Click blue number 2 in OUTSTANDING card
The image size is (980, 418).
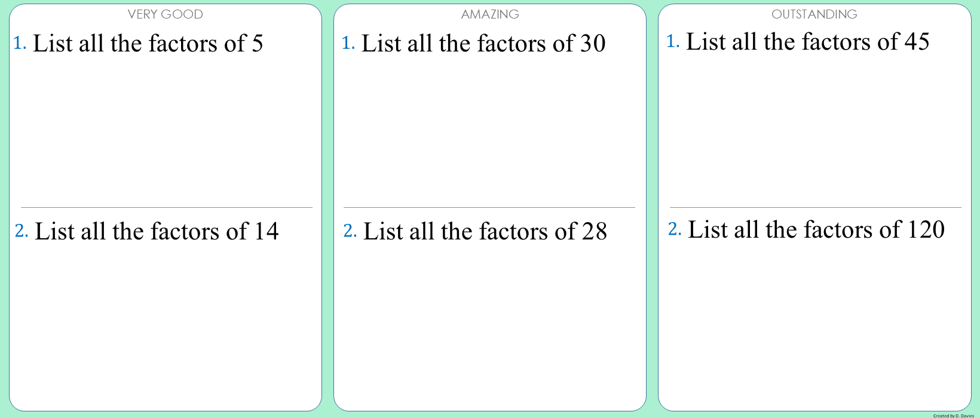pyautogui.click(x=675, y=229)
